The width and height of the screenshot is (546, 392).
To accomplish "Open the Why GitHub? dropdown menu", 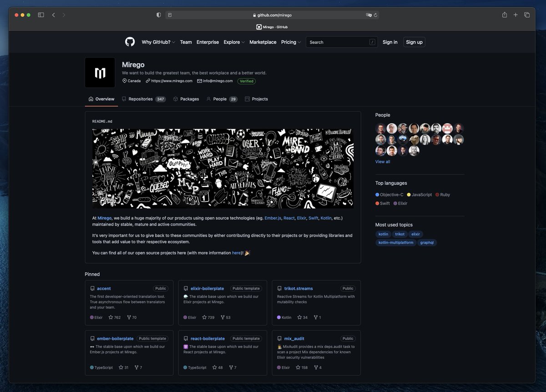I will [158, 42].
